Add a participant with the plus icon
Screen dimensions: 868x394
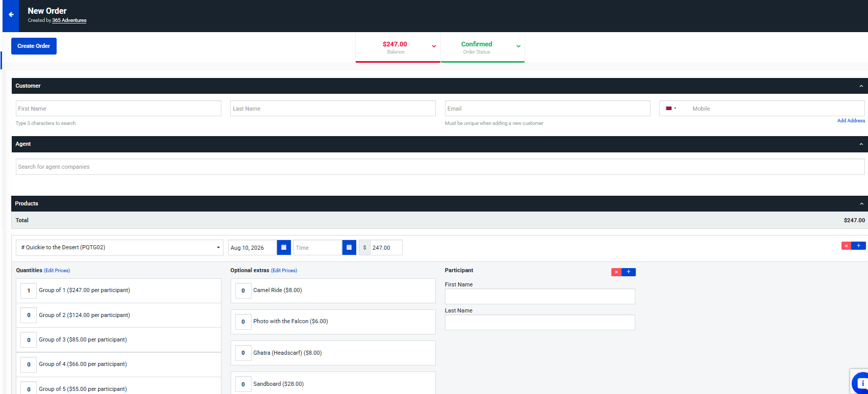pyautogui.click(x=629, y=272)
